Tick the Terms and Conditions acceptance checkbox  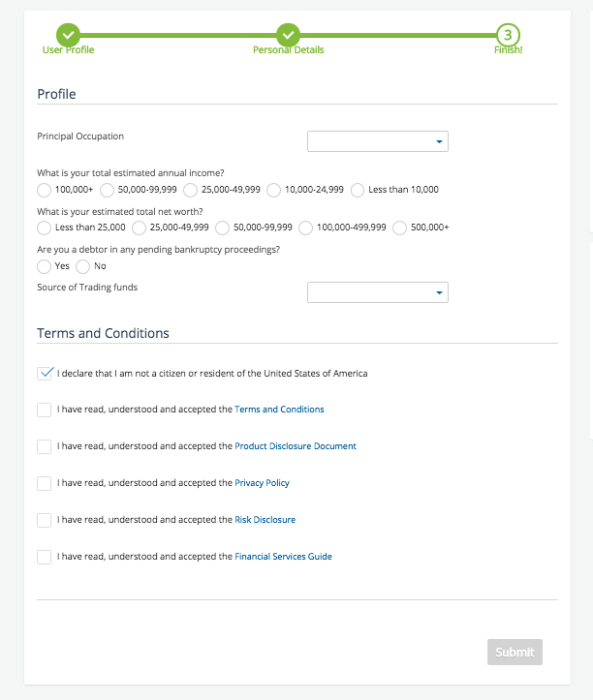(45, 410)
